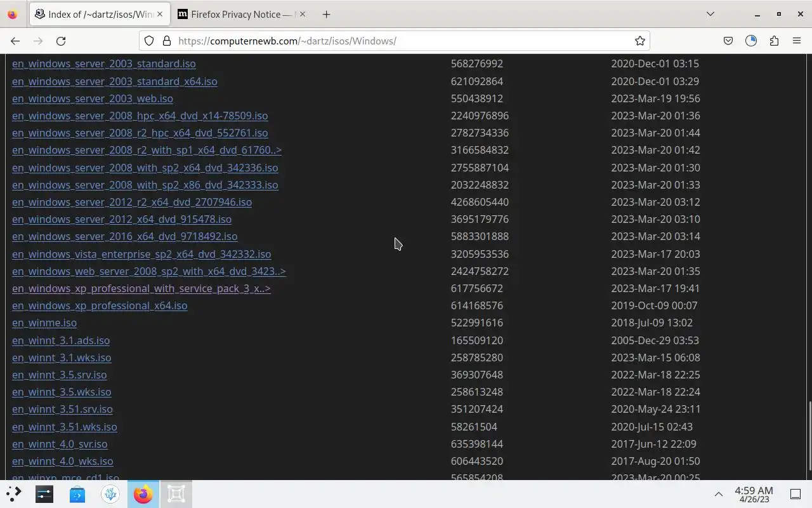Click the page vertical scrollbar thumb
This screenshot has width=812, height=508.
(x=809, y=436)
